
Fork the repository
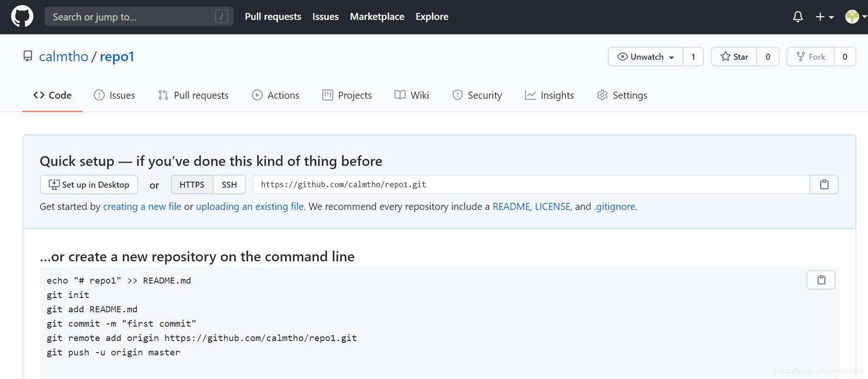point(811,57)
